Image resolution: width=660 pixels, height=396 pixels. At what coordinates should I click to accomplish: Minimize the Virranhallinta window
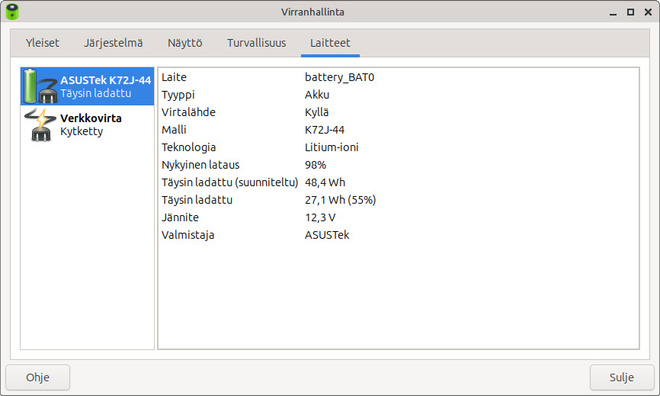point(613,13)
